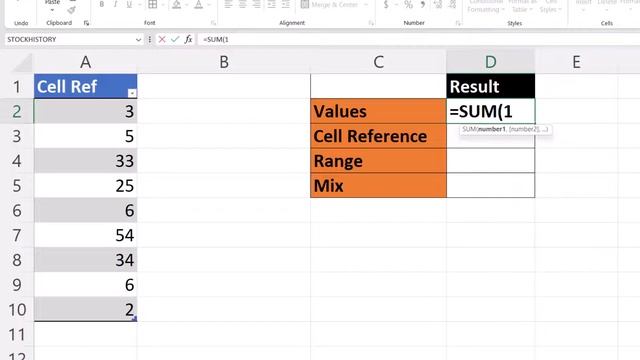
Task: Open Font group dialog launcher
Action: pos(213,23)
